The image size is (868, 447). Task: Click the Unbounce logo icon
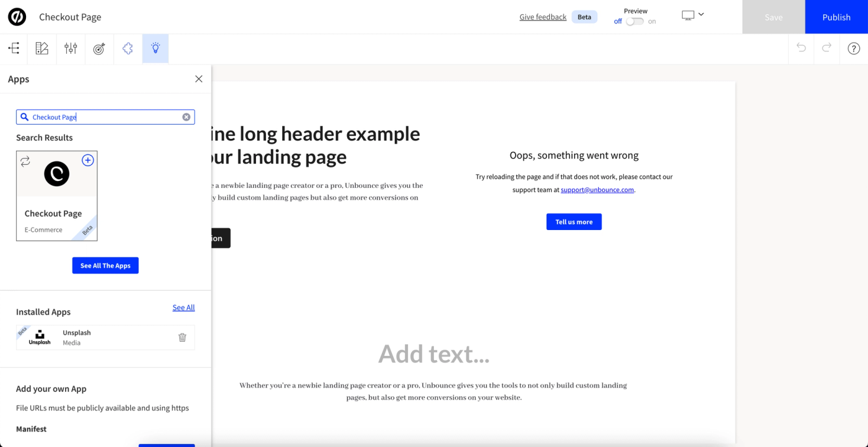click(17, 17)
